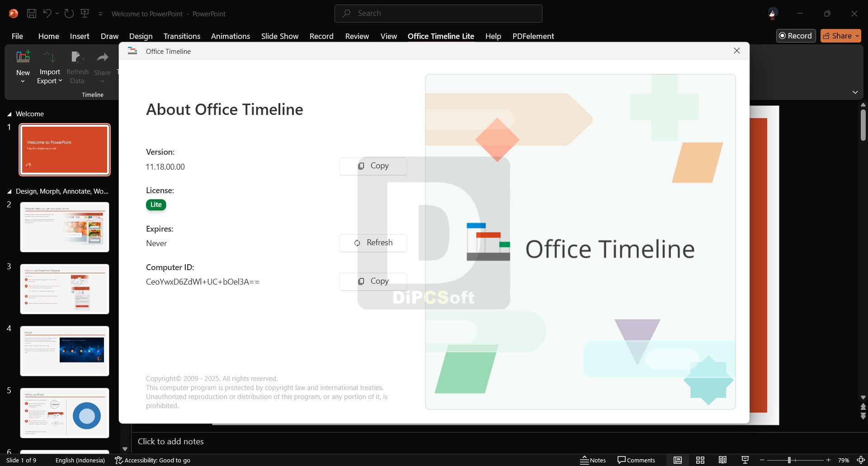The width and height of the screenshot is (868, 466).
Task: Start Slide Show from status bar
Action: click(x=745, y=460)
